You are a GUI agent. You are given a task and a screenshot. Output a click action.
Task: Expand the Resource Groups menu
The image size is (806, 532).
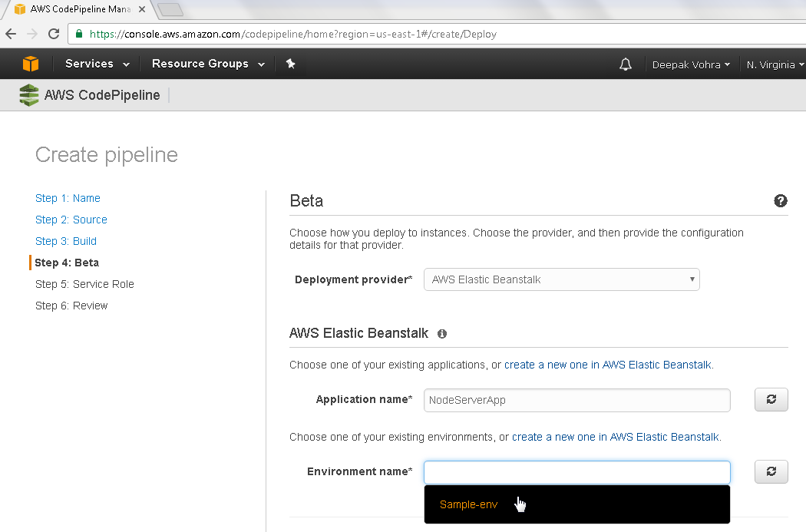click(x=208, y=64)
